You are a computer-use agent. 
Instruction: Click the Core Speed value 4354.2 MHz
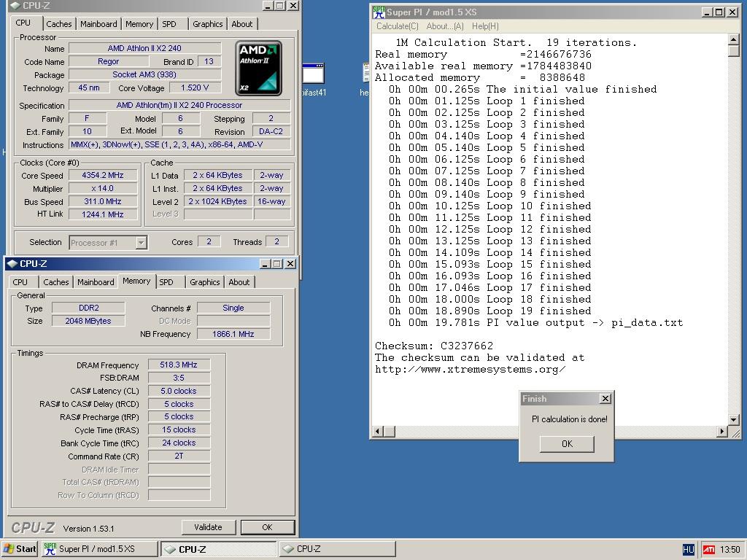(x=103, y=175)
